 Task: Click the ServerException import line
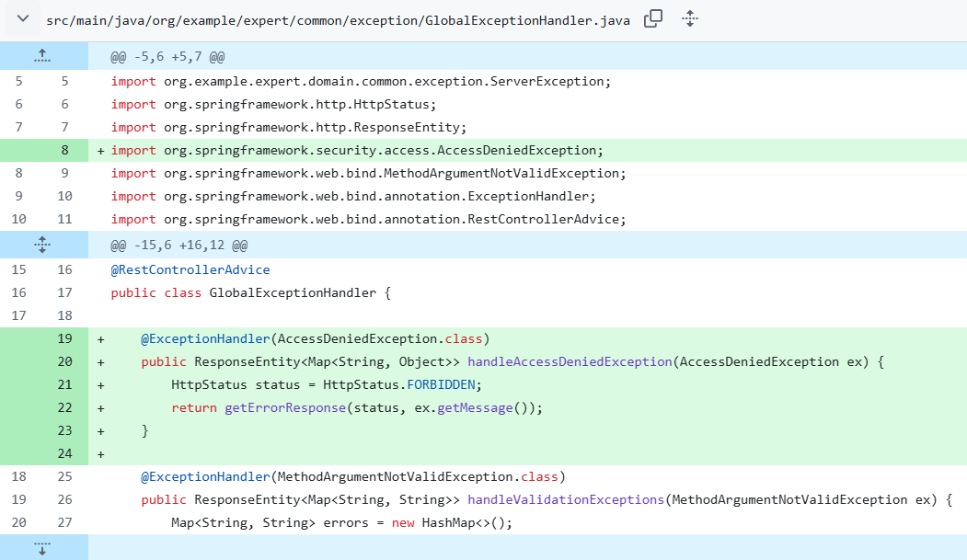[361, 81]
